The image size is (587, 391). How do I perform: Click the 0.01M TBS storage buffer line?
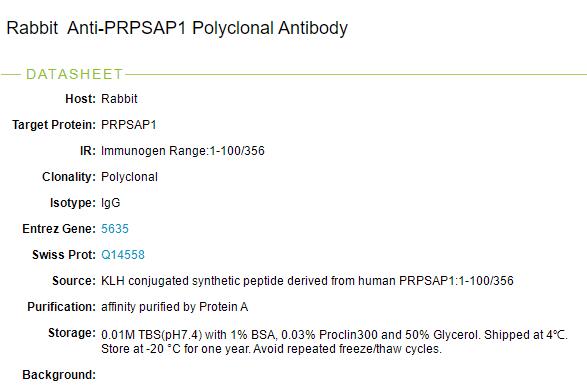point(334,335)
